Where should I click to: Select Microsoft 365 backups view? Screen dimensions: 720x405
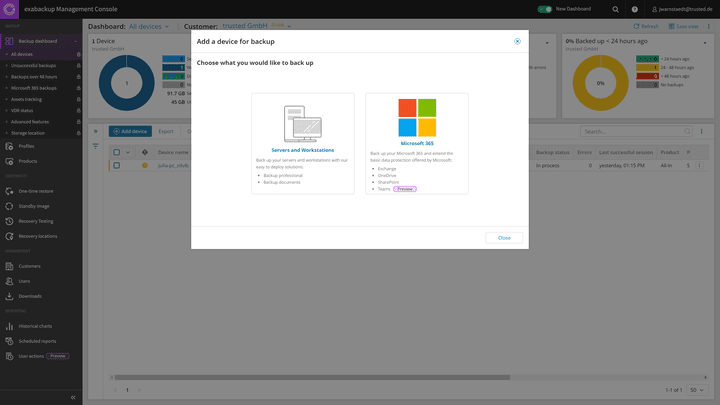pyautogui.click(x=34, y=88)
